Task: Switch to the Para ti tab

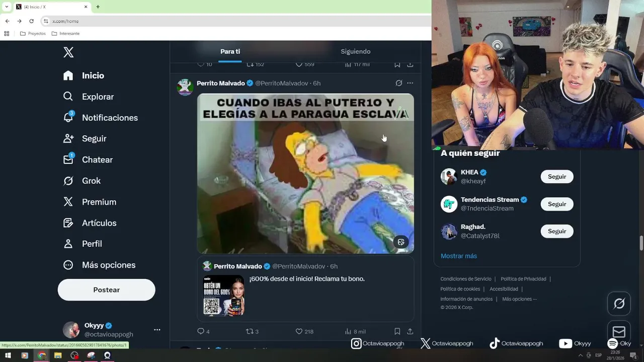Action: [230, 52]
